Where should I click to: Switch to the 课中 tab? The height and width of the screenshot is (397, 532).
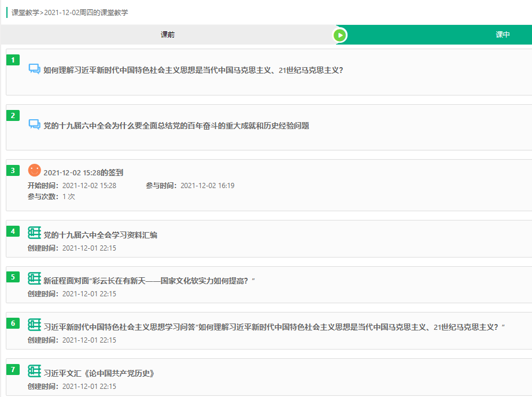pos(503,35)
